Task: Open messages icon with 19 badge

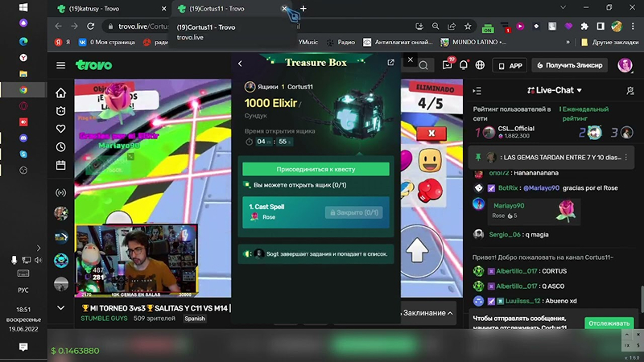Action: pyautogui.click(x=448, y=64)
